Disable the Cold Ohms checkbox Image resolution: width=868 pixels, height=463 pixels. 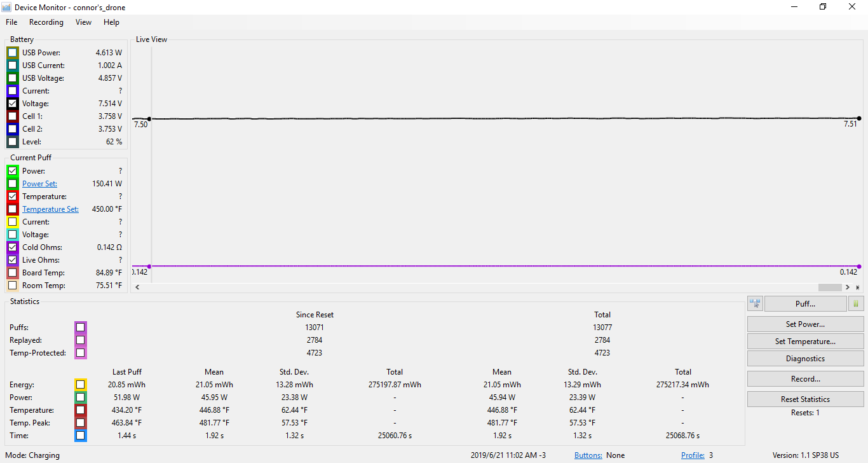pyautogui.click(x=13, y=247)
